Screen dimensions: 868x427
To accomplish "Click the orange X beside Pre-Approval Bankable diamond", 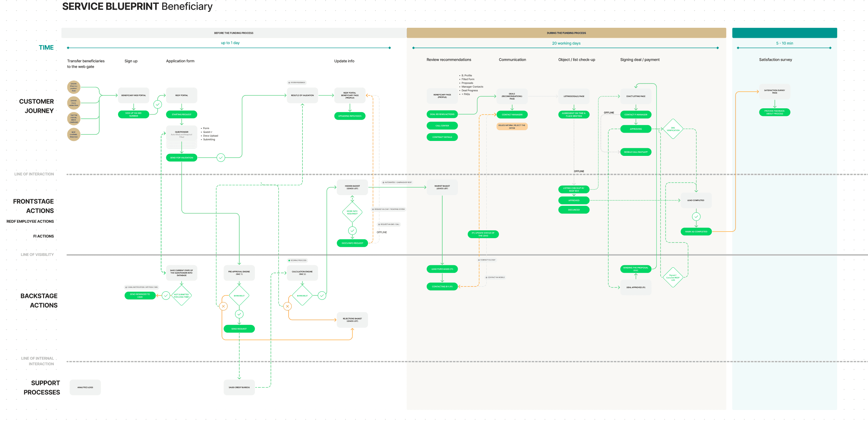I will (x=224, y=306).
